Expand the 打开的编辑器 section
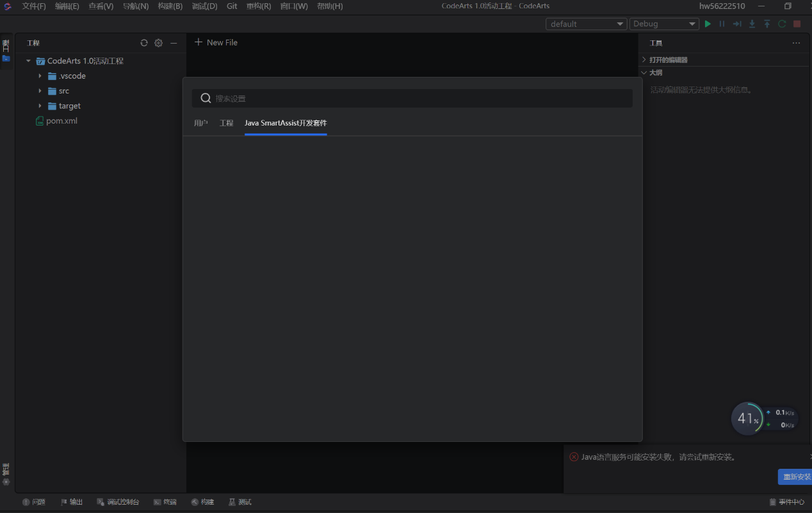Screen dimensions: 812x513 click(x=644, y=60)
